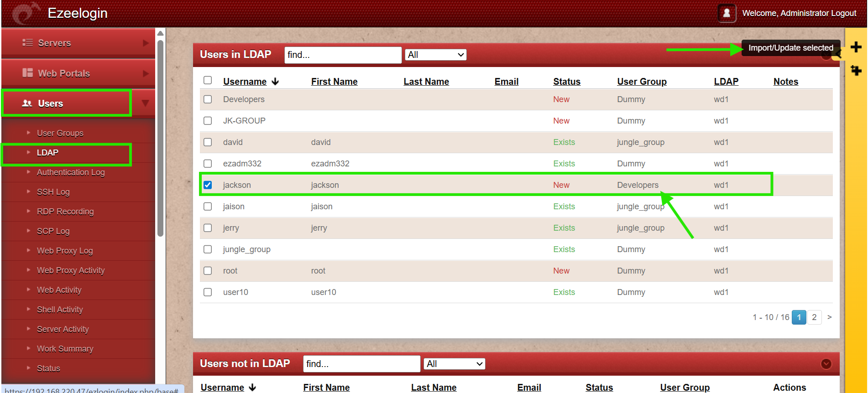This screenshot has height=393, width=868.
Task: Collapse the Users menu with its down arrow
Action: [x=145, y=103]
